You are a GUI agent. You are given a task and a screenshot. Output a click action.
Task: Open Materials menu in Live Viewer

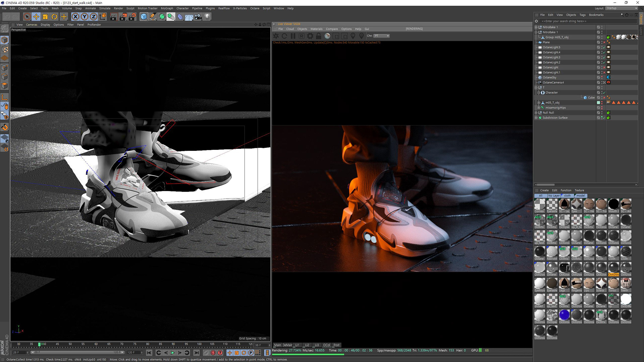[x=316, y=29]
